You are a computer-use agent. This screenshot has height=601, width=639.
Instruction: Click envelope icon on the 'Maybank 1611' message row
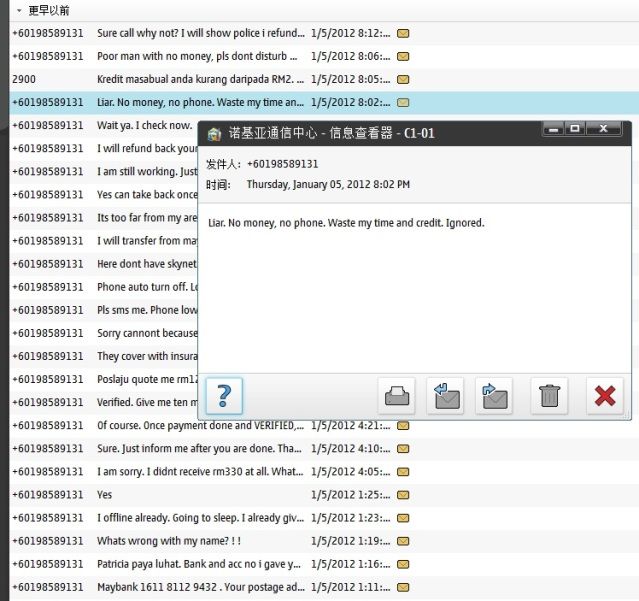pos(403,587)
